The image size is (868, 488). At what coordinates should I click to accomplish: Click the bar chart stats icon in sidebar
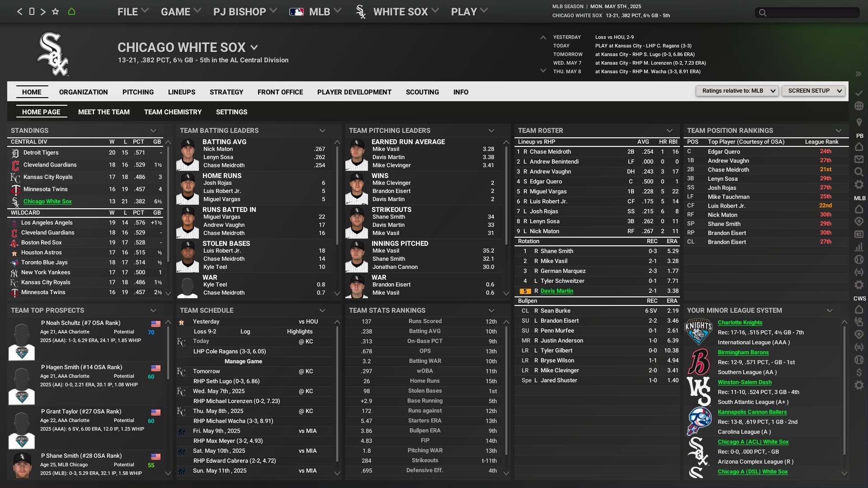point(859,247)
